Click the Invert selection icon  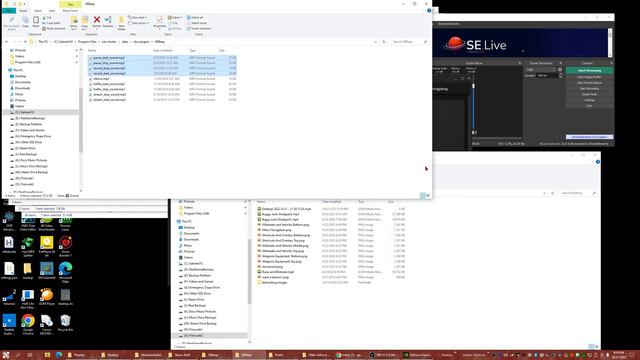189,29
